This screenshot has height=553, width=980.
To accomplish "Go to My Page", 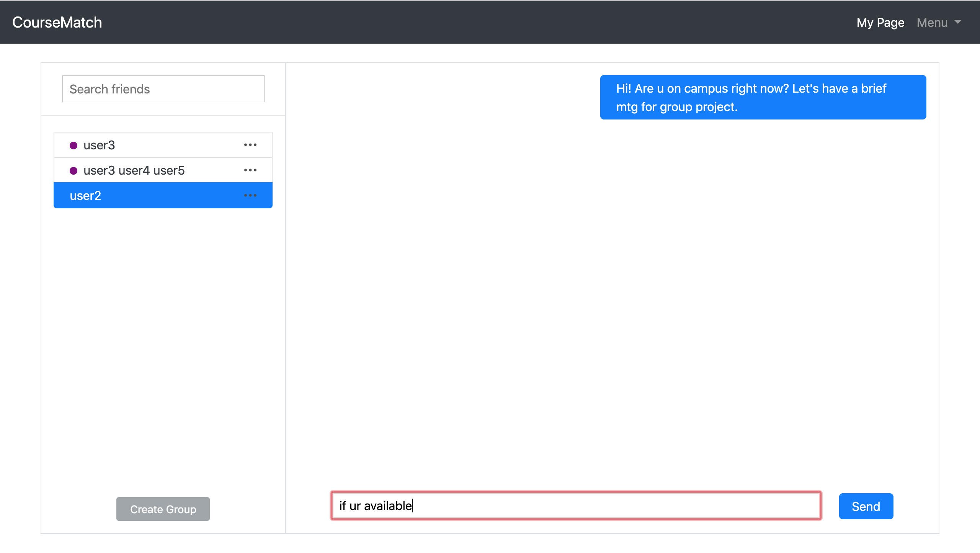I will (880, 23).
